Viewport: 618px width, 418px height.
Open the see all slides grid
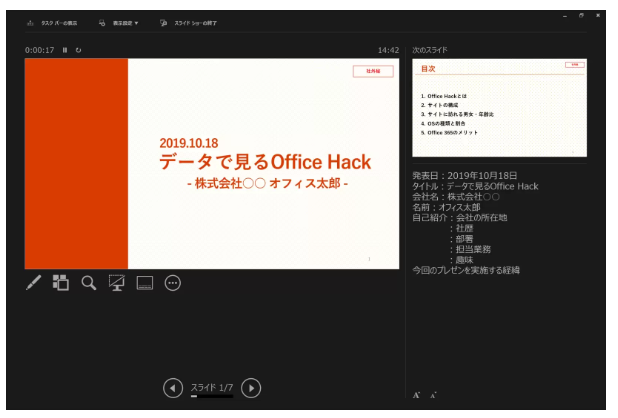click(x=61, y=283)
